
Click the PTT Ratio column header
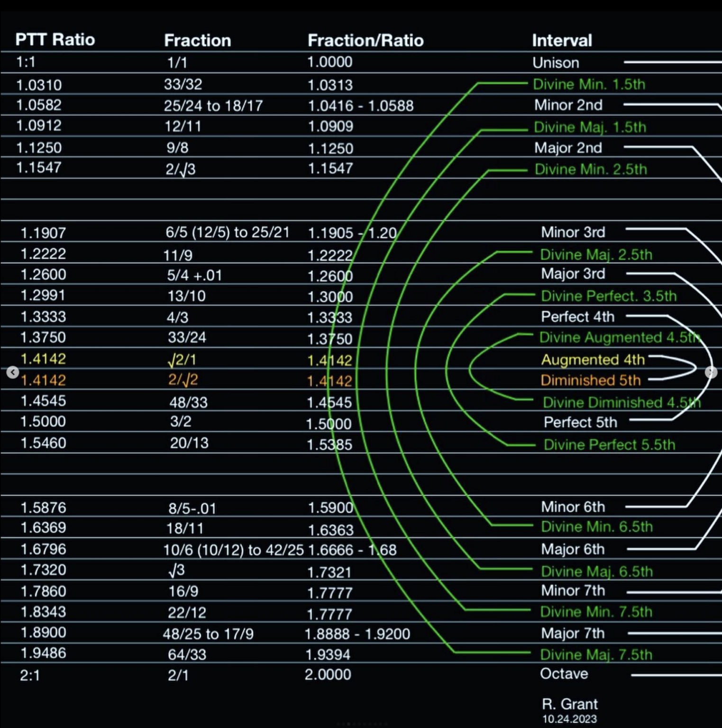55,40
